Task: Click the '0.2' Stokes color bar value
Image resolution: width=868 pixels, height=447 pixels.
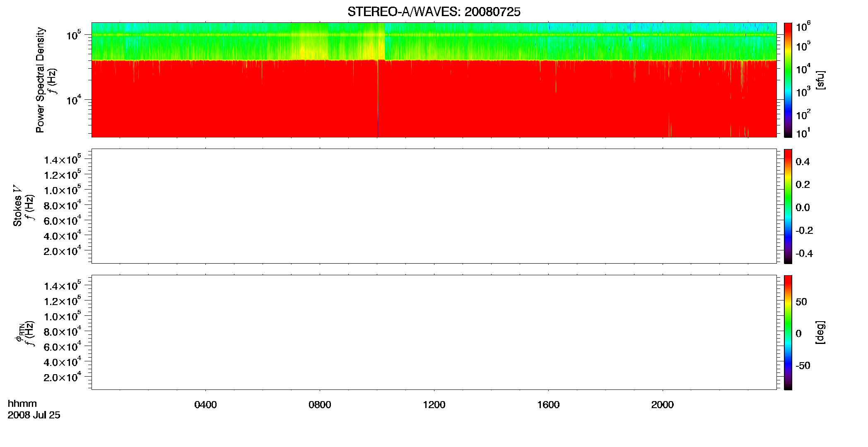Action: pos(803,185)
